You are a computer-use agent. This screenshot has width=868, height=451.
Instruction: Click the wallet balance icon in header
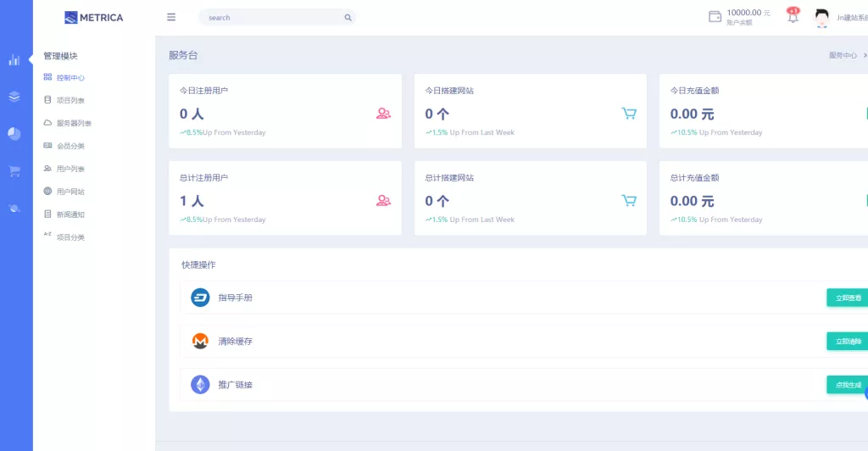point(715,17)
